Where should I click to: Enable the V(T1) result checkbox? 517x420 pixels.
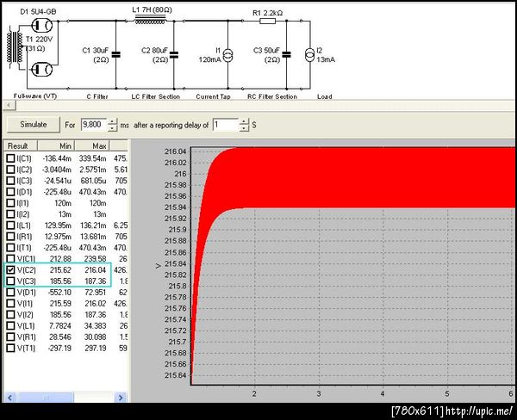pyautogui.click(x=11, y=349)
